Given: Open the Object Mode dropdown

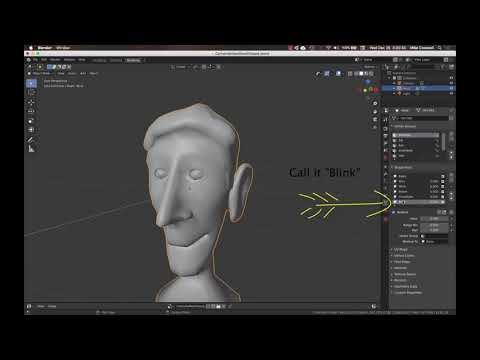Looking at the screenshot, I should coord(39,74).
